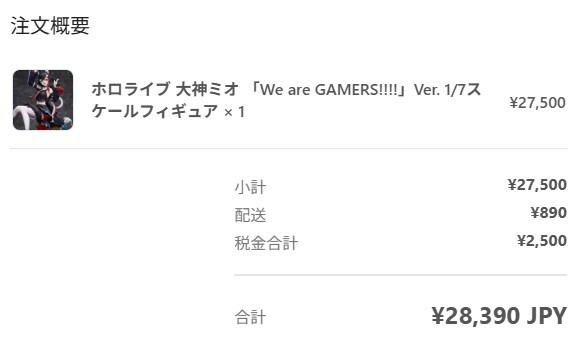This screenshot has height=363, width=581.
Task: Click the subtotal amount ¥27,500
Action: [x=537, y=184]
